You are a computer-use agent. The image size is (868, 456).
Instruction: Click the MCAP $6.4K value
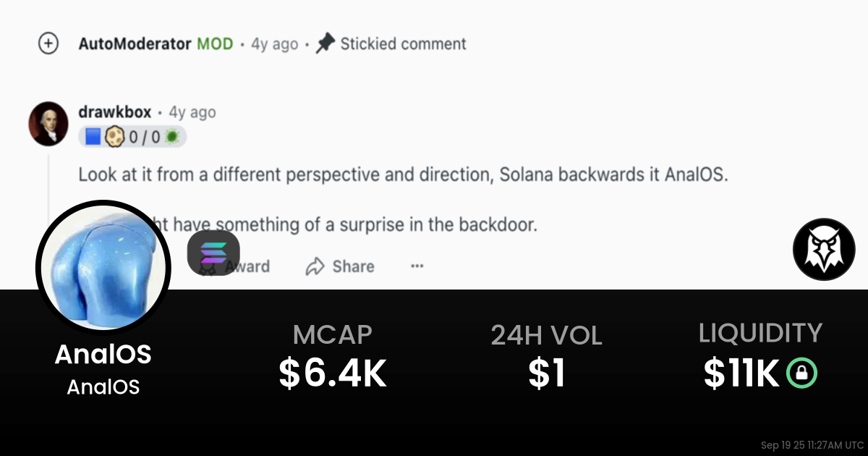[x=333, y=373]
